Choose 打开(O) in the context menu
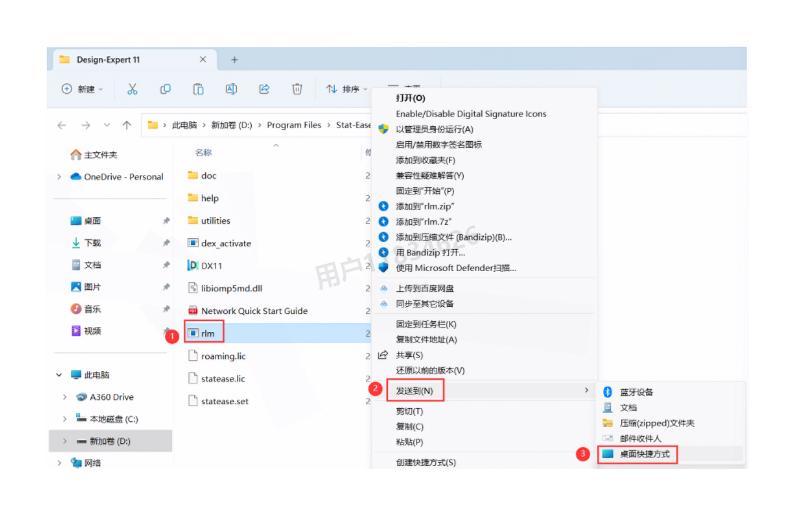This screenshot has width=794, height=510. 411,98
